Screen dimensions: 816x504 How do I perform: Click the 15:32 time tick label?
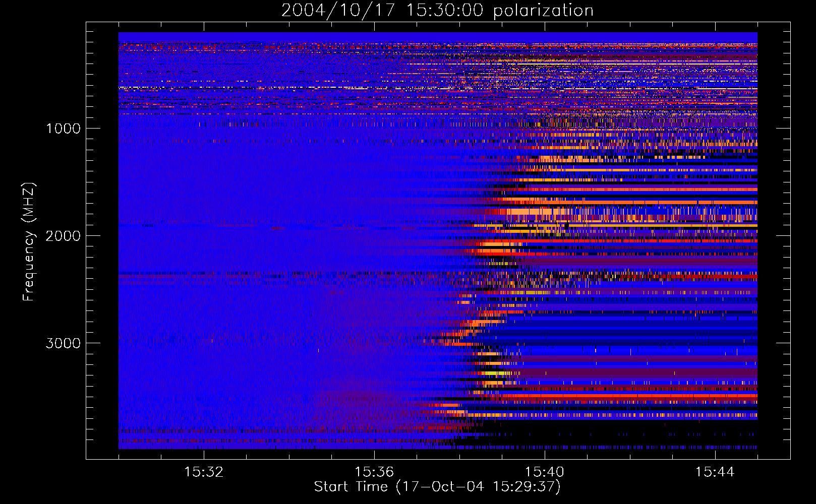point(204,472)
